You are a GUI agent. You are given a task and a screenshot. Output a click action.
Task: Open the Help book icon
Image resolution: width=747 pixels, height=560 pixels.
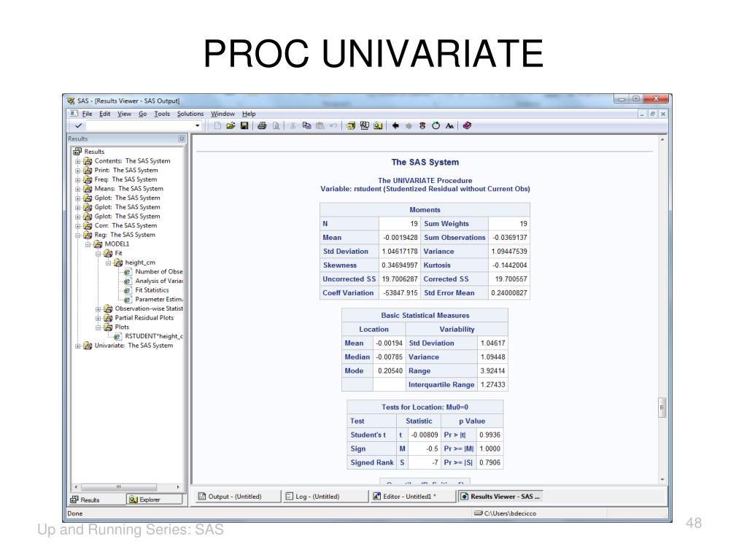467,125
